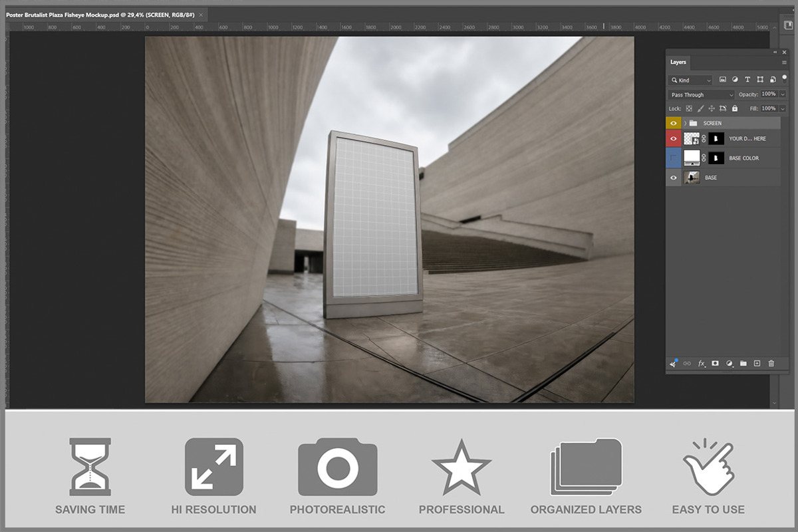Click the Opacity 100% value field
Screen dimensions: 798x532
coord(769,94)
